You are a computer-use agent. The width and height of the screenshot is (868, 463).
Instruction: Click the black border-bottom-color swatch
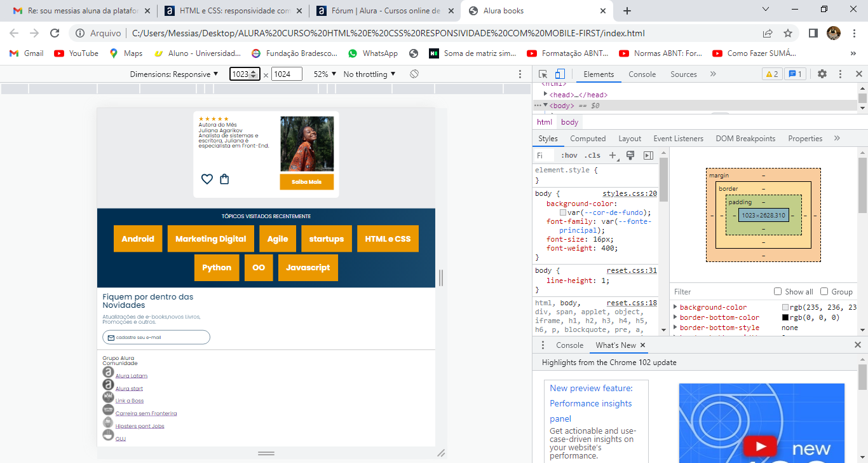(785, 317)
